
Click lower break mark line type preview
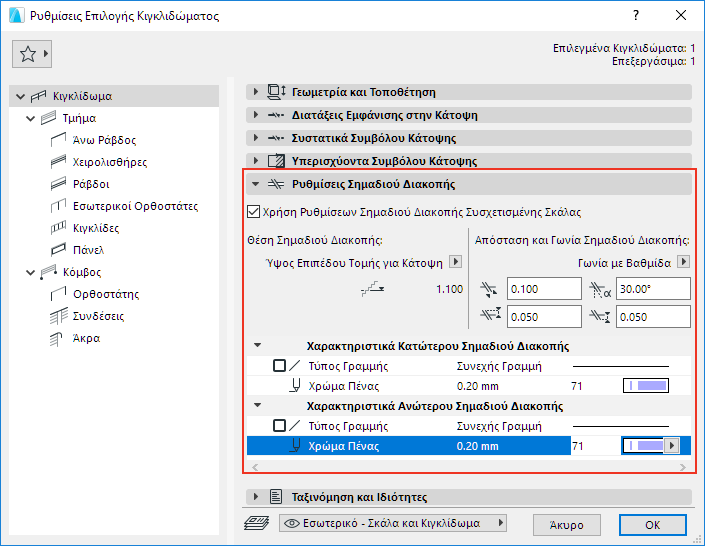[620, 366]
